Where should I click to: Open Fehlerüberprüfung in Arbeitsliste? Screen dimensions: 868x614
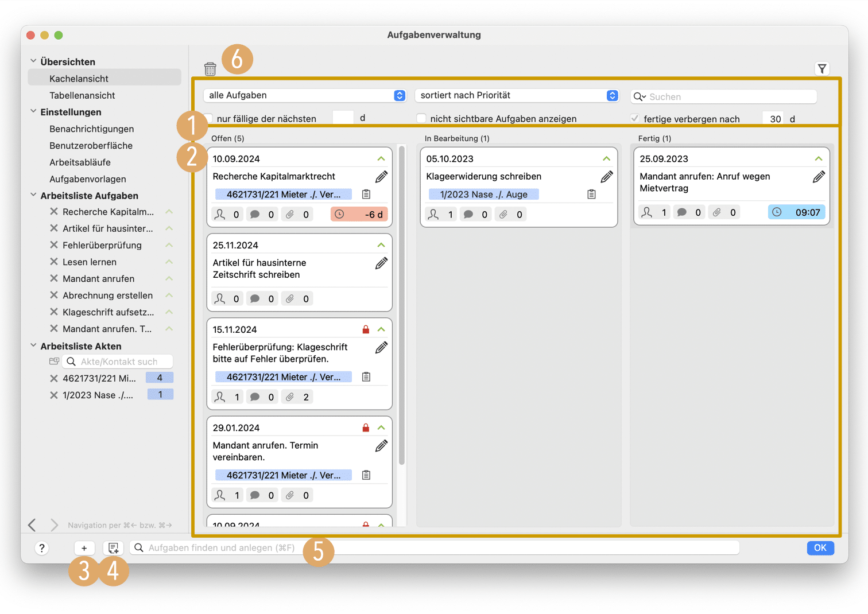pyautogui.click(x=102, y=245)
